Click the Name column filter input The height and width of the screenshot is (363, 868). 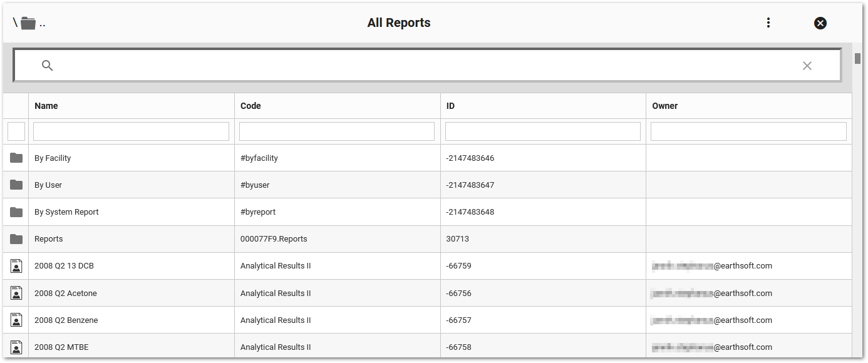[131, 131]
